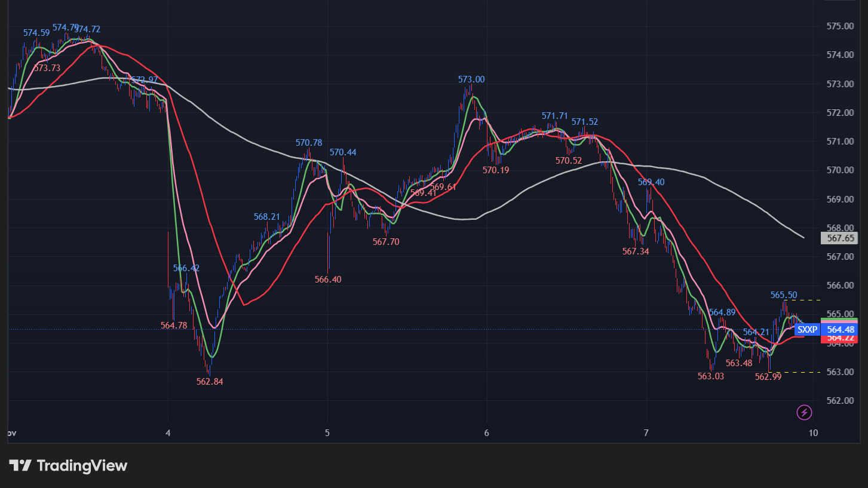Image resolution: width=868 pixels, height=488 pixels.
Task: Click the gray average label 567.65
Action: click(x=839, y=238)
